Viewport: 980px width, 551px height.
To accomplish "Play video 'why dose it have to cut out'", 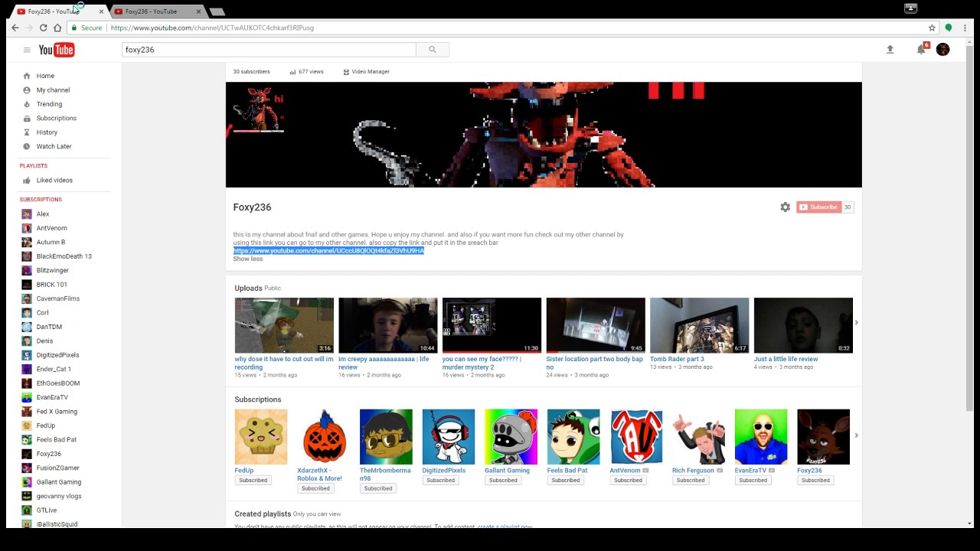I will click(284, 325).
